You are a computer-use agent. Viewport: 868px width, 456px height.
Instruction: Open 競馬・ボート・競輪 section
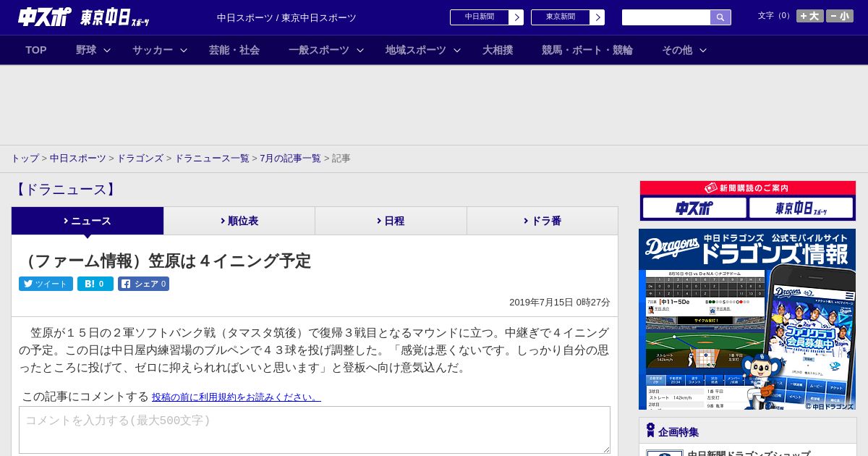(x=587, y=50)
